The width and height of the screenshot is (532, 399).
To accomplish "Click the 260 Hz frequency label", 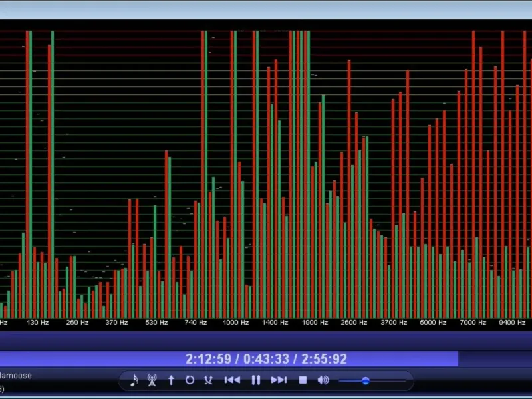I will pos(77,323).
